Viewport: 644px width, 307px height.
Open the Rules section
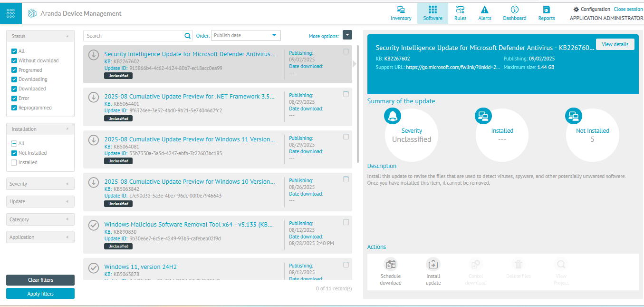click(460, 13)
